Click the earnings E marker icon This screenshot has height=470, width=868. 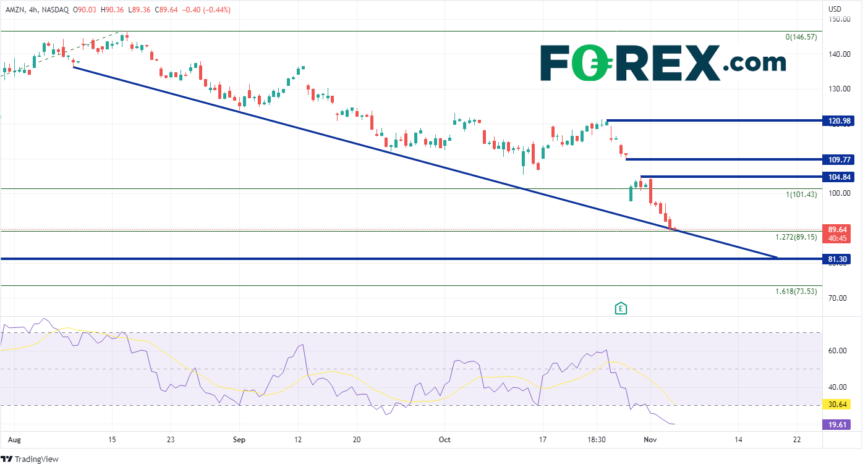click(621, 308)
